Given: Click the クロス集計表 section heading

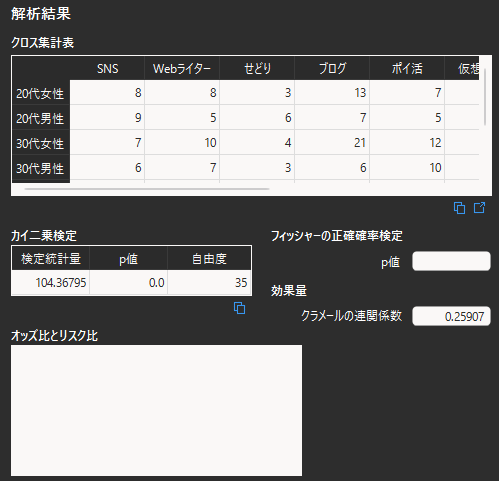Looking at the screenshot, I should coord(42,43).
